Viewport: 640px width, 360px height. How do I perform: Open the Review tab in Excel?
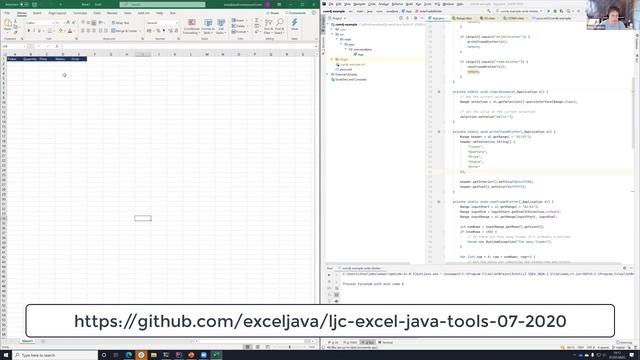[x=112, y=13]
